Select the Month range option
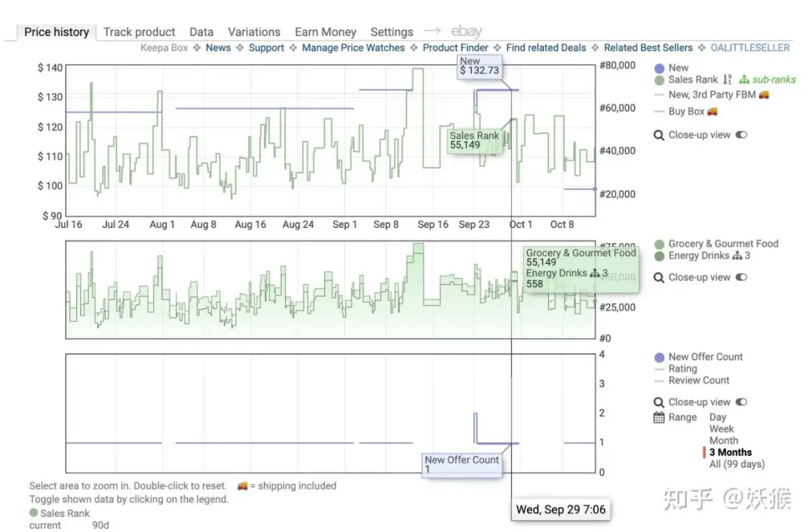The width and height of the screenshot is (812, 532). [x=723, y=441]
